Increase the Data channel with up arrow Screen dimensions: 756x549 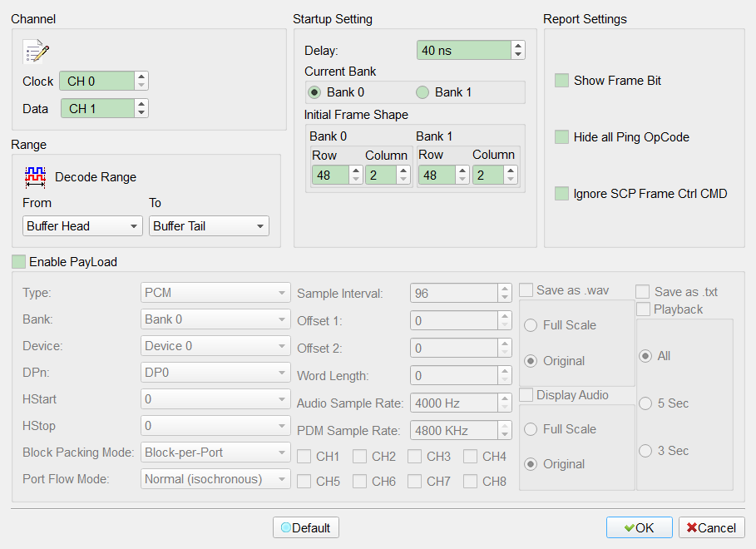pos(141,104)
